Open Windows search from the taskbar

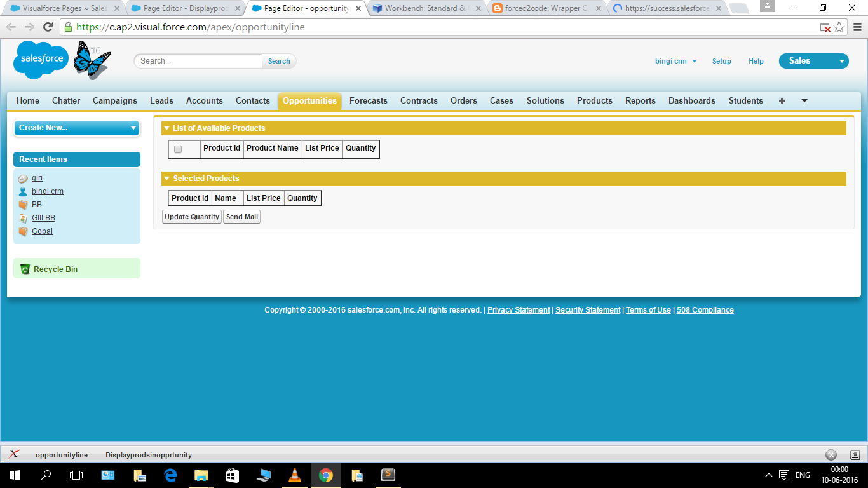pos(46,475)
